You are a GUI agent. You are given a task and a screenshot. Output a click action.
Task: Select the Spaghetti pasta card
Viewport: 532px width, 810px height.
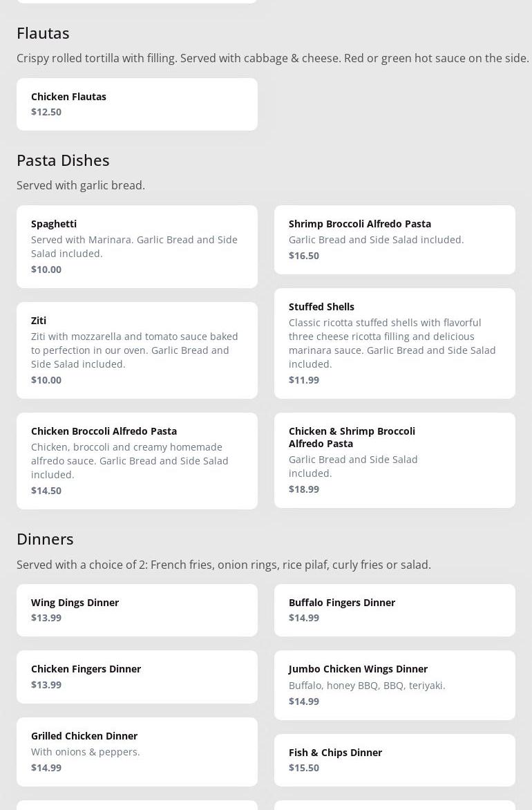coord(137,246)
